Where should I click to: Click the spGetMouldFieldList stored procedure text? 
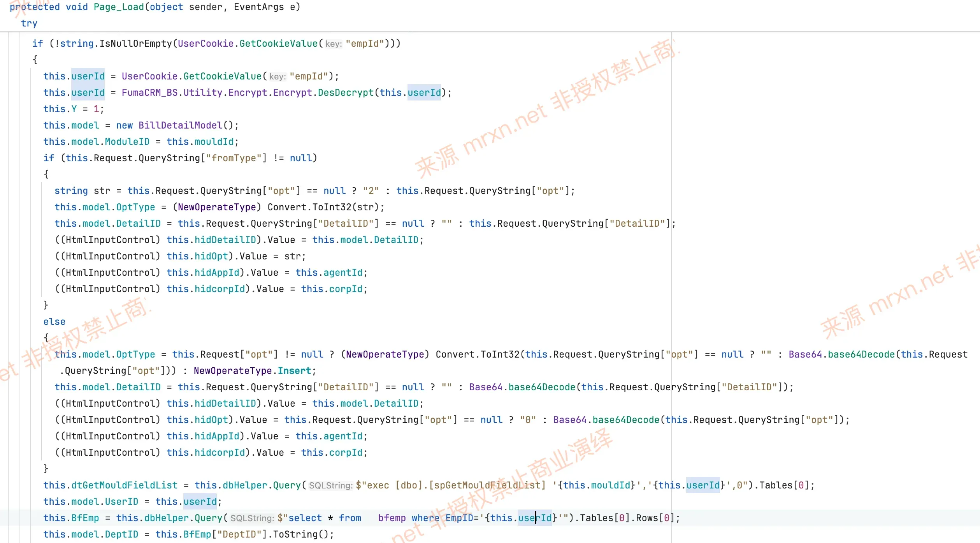(487, 485)
